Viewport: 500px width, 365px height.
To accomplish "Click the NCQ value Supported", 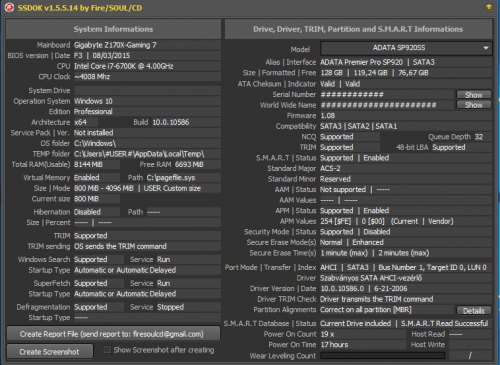I will tap(350, 137).
